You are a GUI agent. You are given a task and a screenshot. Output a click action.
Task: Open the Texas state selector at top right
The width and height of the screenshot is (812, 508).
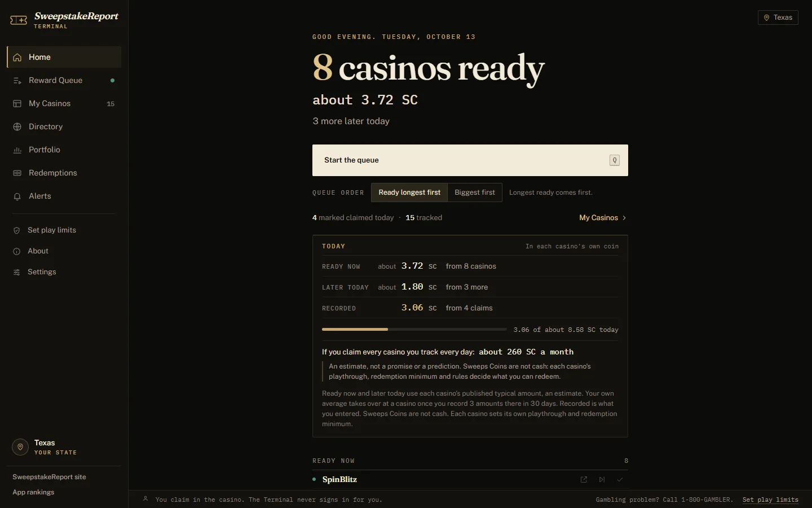[x=778, y=17]
